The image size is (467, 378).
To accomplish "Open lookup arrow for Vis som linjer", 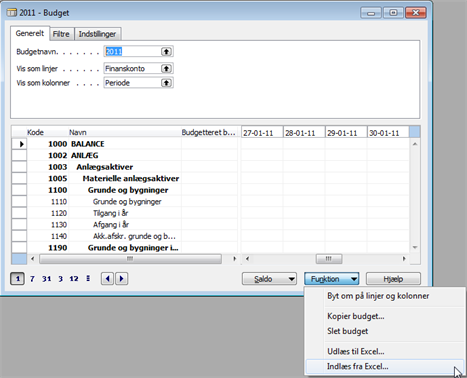I will (x=166, y=68).
